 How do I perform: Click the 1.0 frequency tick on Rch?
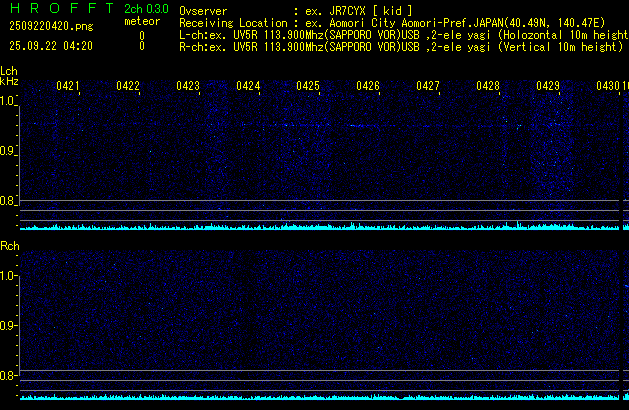tap(9, 275)
